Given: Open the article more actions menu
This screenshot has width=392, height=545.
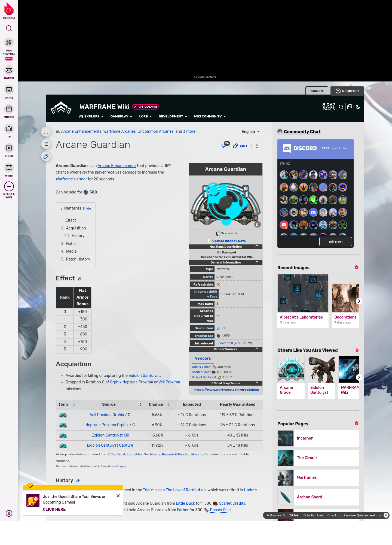Looking at the screenshot, I should point(257,146).
